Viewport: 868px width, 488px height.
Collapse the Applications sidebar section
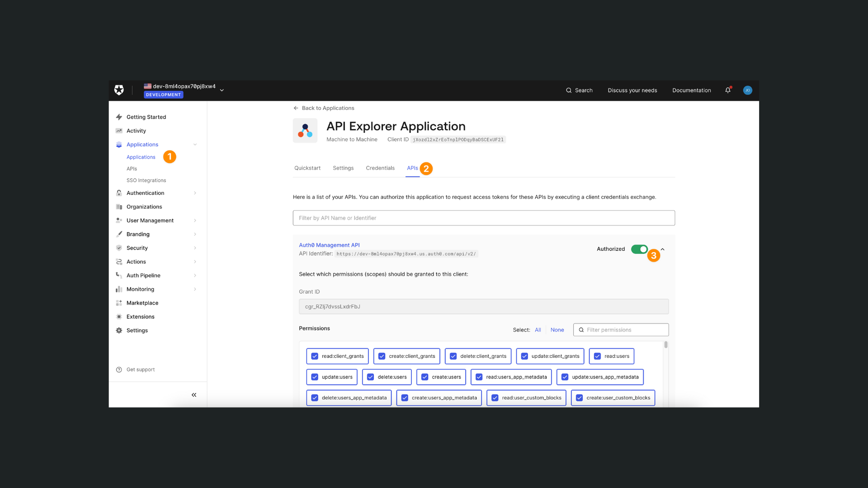195,144
